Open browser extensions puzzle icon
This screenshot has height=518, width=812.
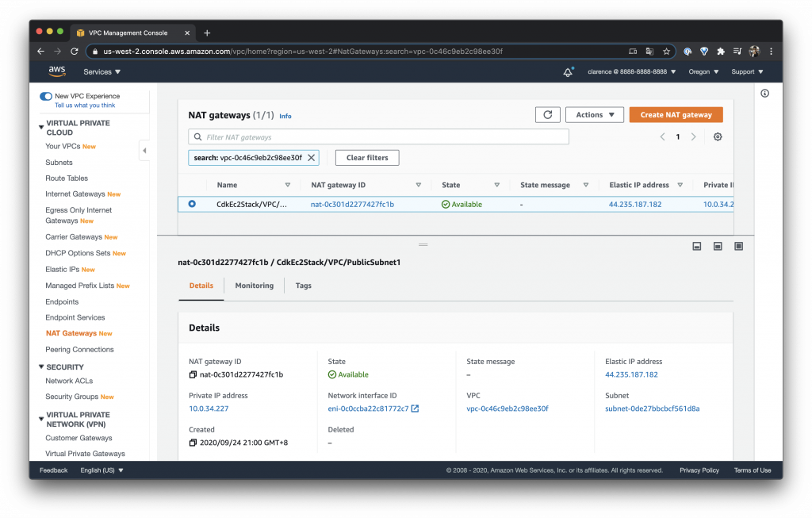(x=720, y=52)
